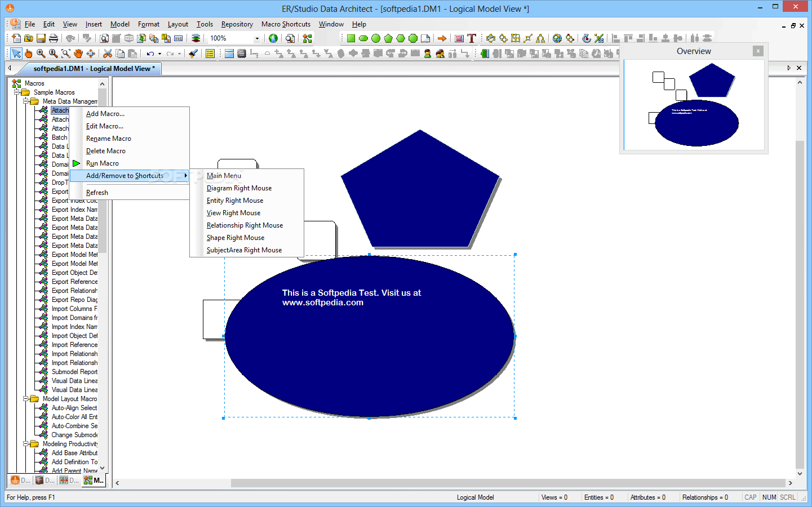Click the yellow list icon beside the brush
The height and width of the screenshot is (507, 812).
pyautogui.click(x=210, y=54)
